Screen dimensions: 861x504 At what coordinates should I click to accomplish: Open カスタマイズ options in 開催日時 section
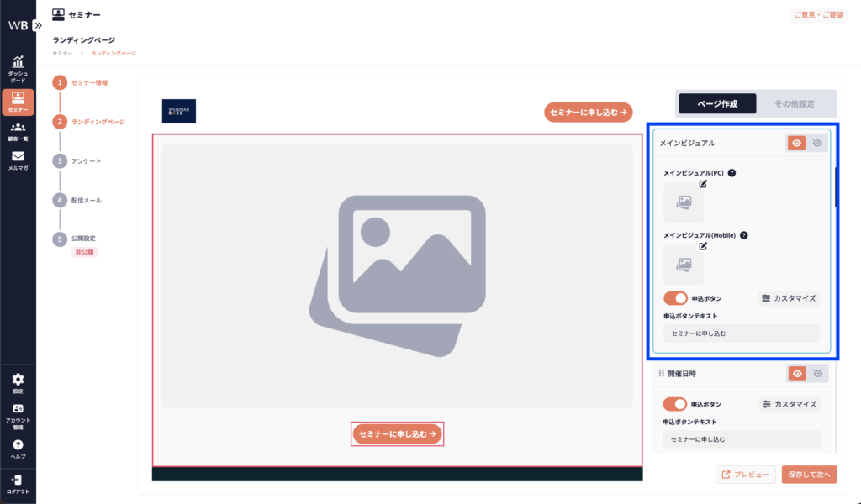pyautogui.click(x=789, y=404)
